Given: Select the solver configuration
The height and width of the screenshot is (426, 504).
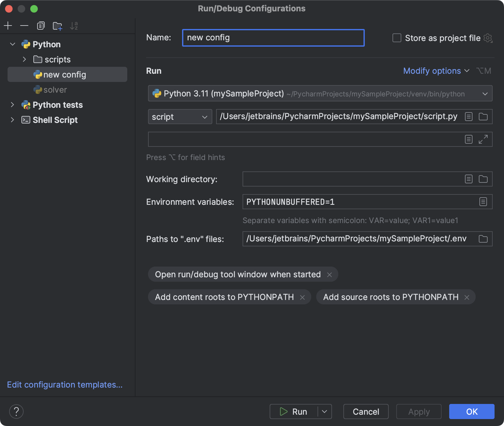Looking at the screenshot, I should coord(55,89).
